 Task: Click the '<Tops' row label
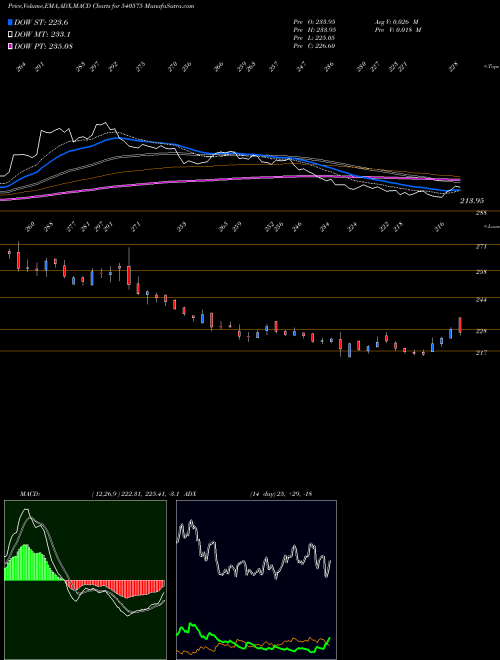point(491,66)
